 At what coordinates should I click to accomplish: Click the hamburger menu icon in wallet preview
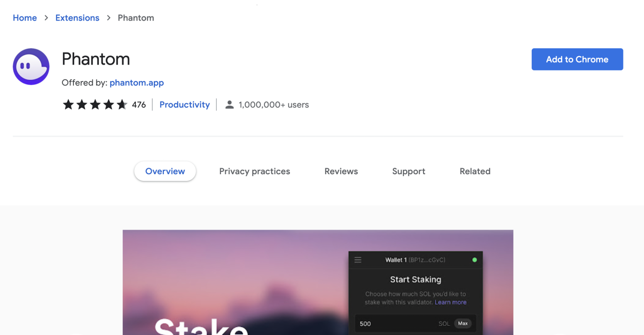[x=358, y=260]
